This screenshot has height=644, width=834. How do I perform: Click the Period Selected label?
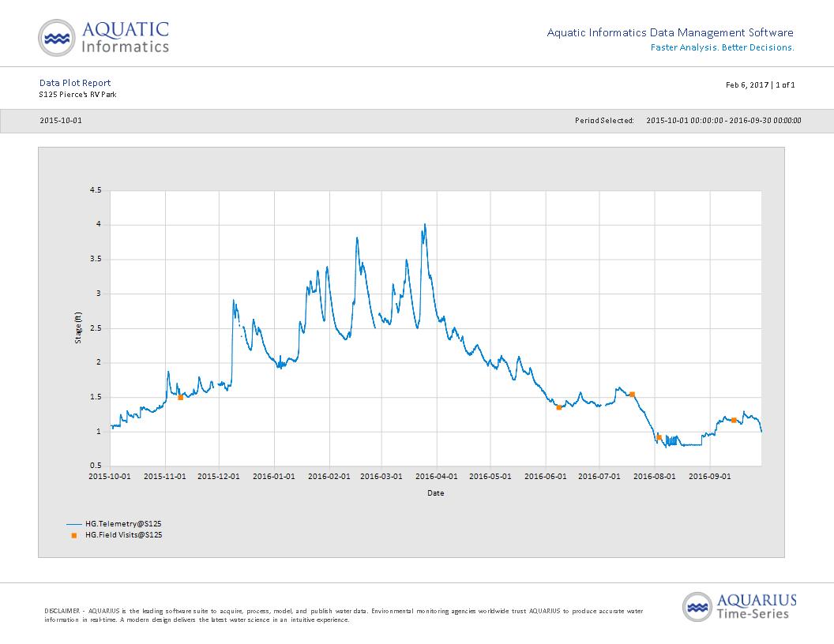point(604,121)
